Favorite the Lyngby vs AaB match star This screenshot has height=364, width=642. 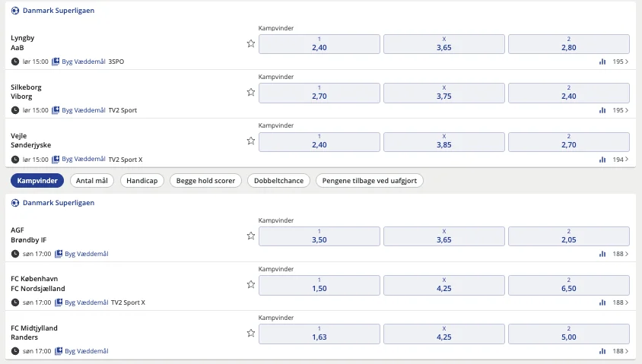click(251, 43)
